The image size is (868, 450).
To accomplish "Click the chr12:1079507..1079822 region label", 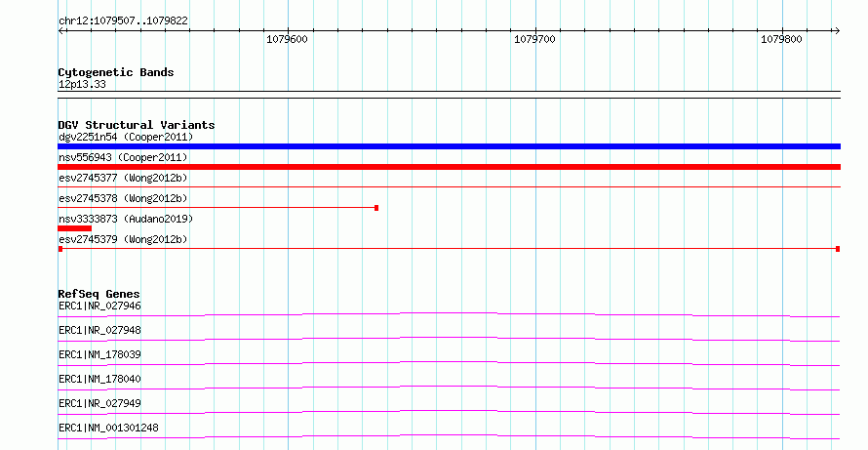I will tap(124, 21).
